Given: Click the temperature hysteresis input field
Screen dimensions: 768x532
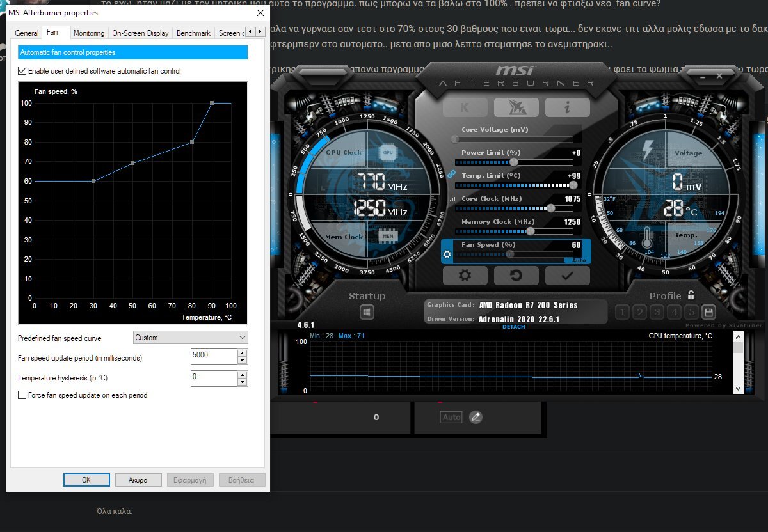Looking at the screenshot, I should point(214,378).
